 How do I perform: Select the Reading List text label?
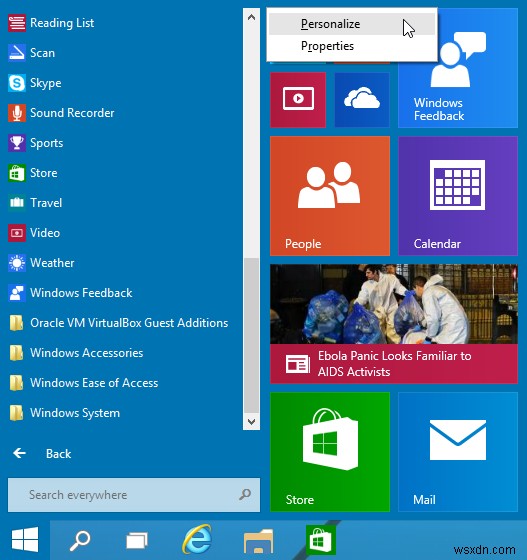[x=62, y=23]
